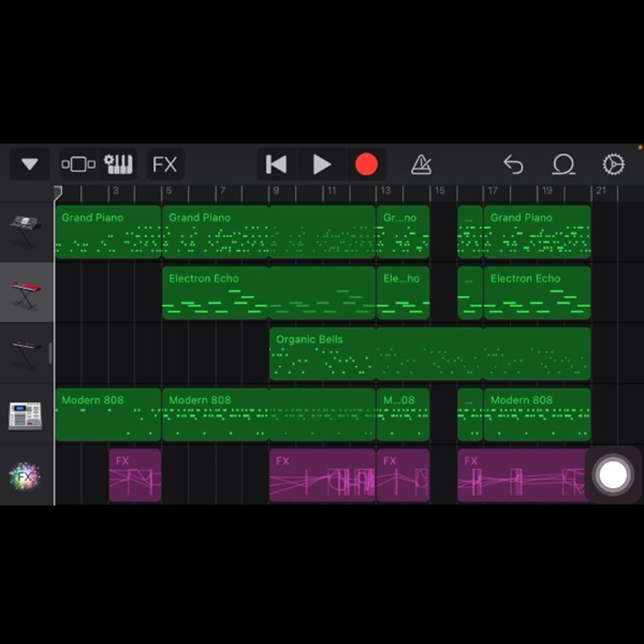Select the red Electron Echo keyboard track icon
Image resolution: width=644 pixels, height=644 pixels.
(26, 293)
